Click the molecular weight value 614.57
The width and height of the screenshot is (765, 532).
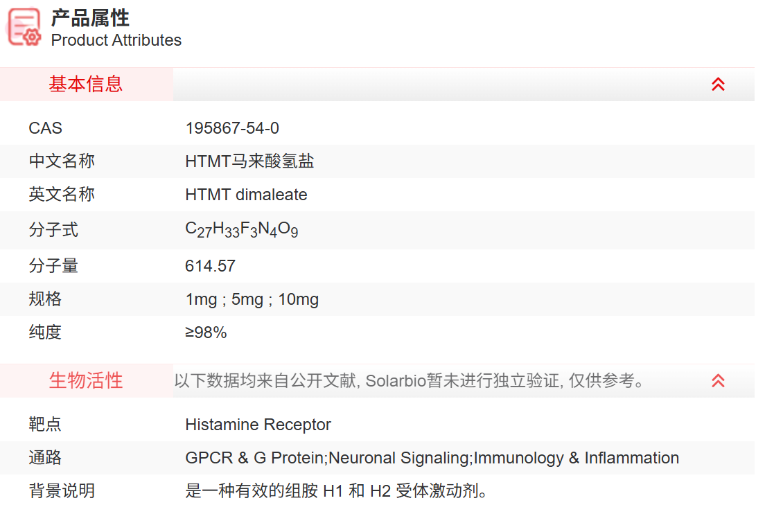(210, 266)
